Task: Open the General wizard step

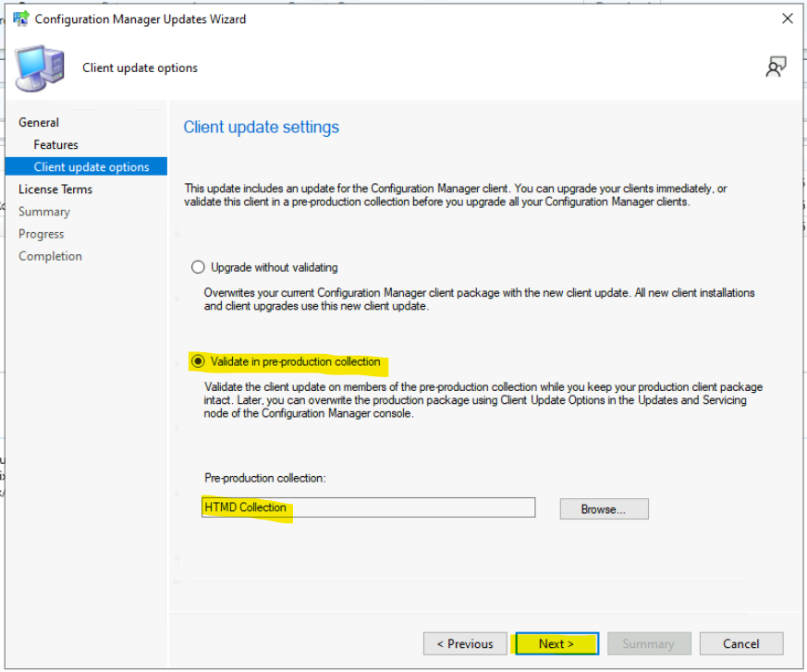Action: 39,122
